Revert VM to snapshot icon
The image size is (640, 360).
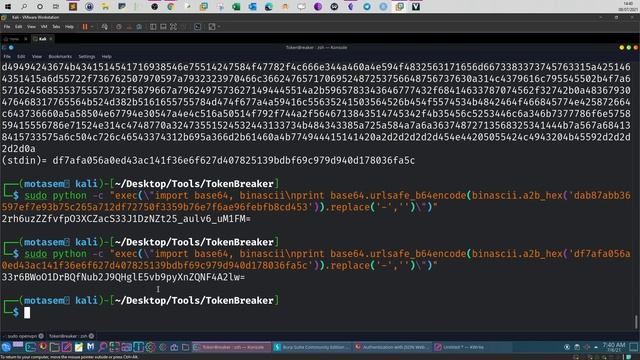(129, 27)
